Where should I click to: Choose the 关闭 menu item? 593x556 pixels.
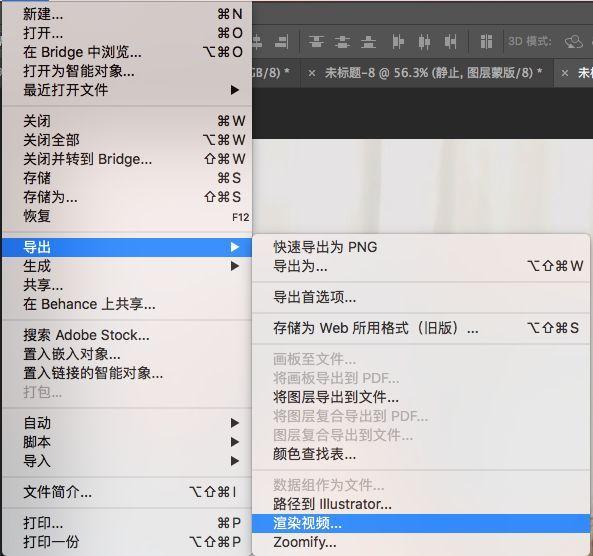point(127,121)
